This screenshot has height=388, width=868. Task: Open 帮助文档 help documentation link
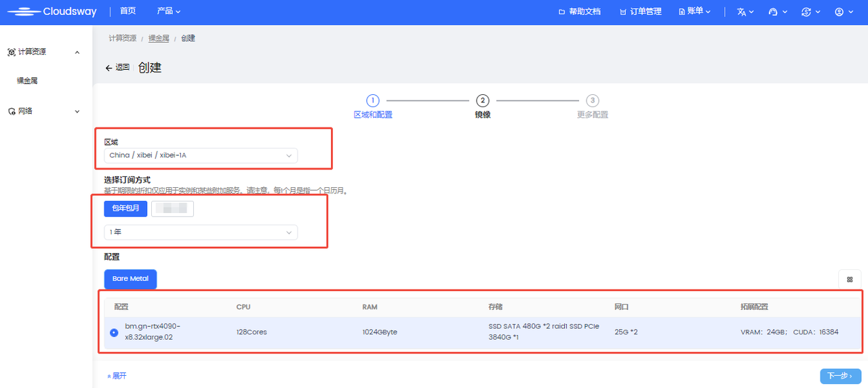pyautogui.click(x=579, y=12)
